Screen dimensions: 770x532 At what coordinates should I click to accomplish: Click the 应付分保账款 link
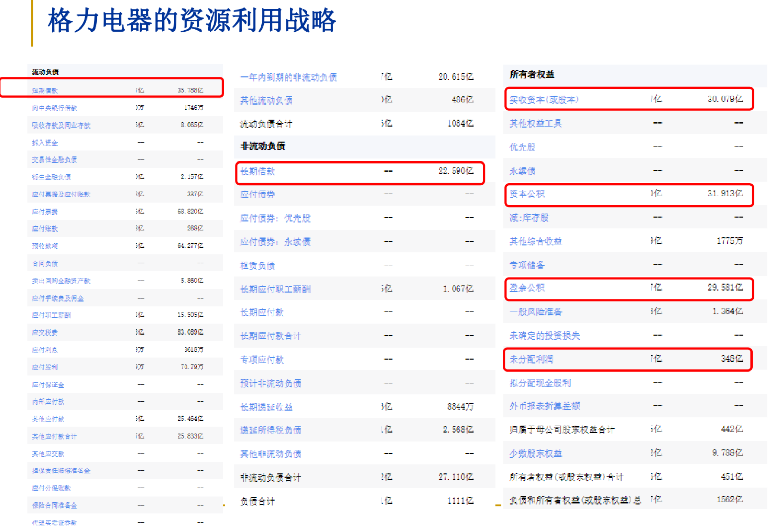click(x=51, y=488)
